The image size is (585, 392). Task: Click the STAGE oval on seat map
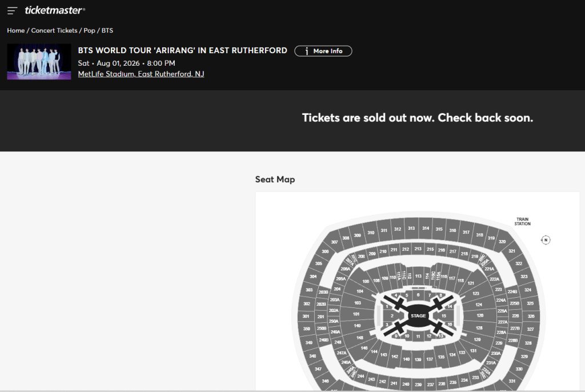pyautogui.click(x=418, y=316)
